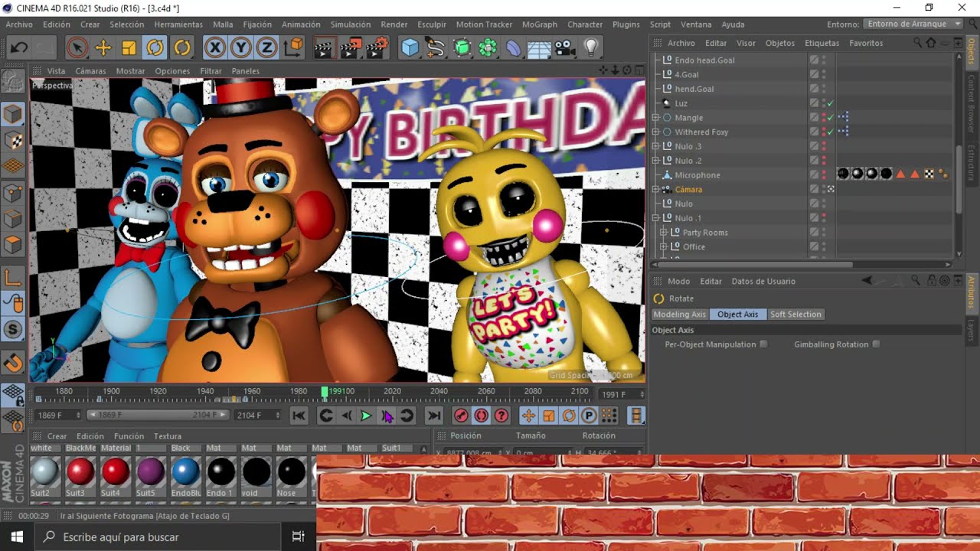Open the Textura menu in Material Manager

click(168, 436)
